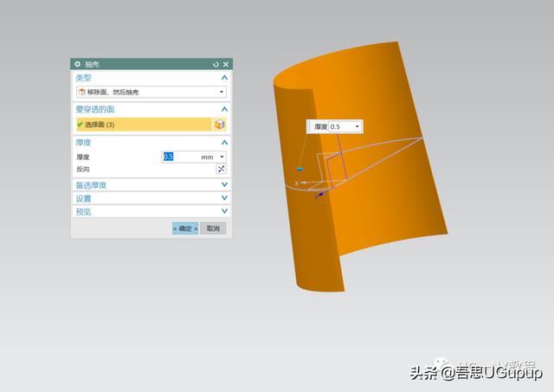Open the shell type dropdown 移除面，然后抽壳
The height and width of the screenshot is (392, 554).
pyautogui.click(x=151, y=92)
